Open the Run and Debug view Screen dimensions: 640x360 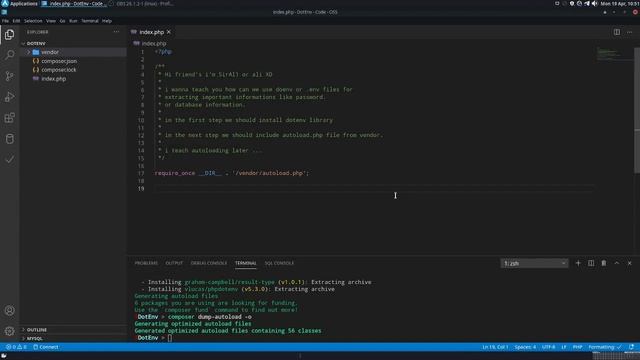[9, 97]
